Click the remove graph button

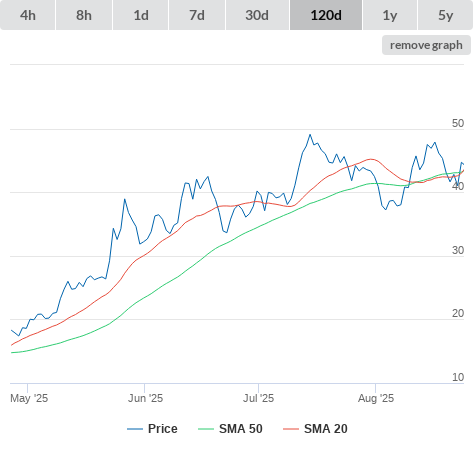(426, 45)
